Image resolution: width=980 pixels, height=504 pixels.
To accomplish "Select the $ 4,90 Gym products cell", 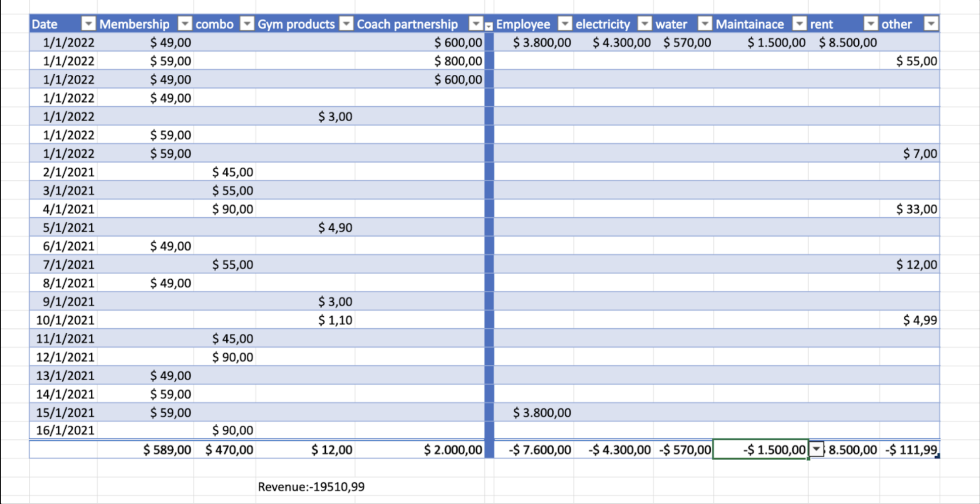I will pyautogui.click(x=305, y=228).
